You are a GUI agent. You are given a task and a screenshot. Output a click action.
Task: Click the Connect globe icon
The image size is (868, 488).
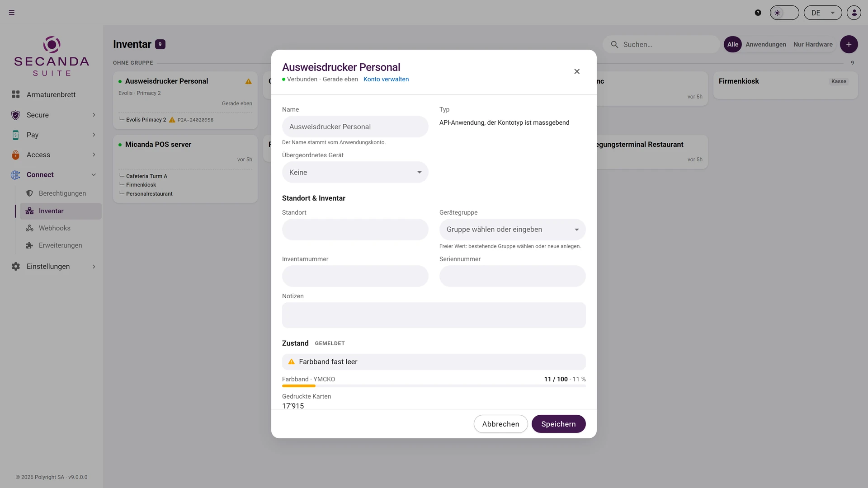pyautogui.click(x=16, y=174)
